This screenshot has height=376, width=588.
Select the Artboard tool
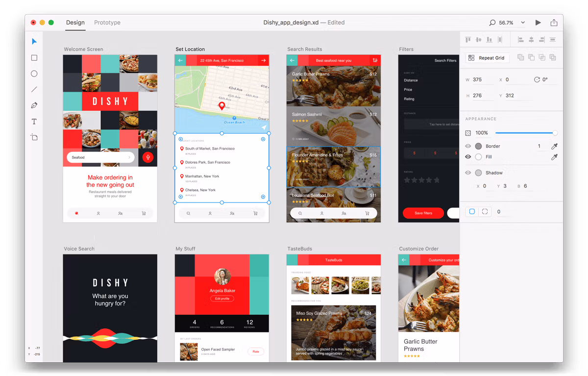34,137
